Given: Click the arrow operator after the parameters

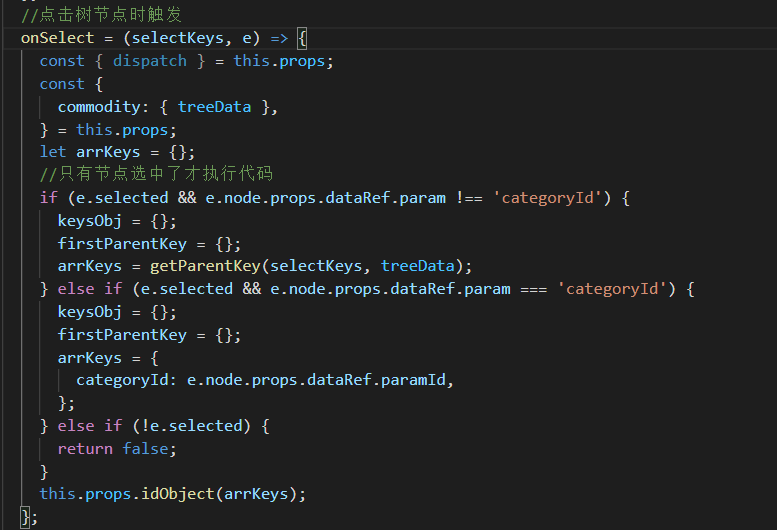Looking at the screenshot, I should [x=278, y=38].
